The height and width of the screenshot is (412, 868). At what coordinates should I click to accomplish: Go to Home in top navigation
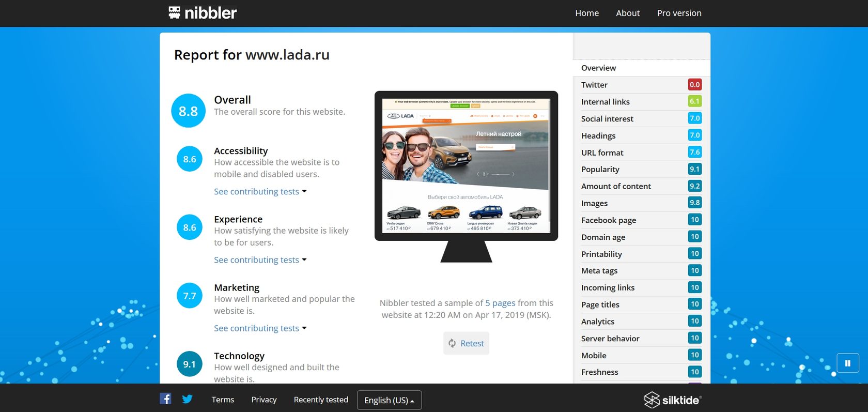pyautogui.click(x=587, y=13)
